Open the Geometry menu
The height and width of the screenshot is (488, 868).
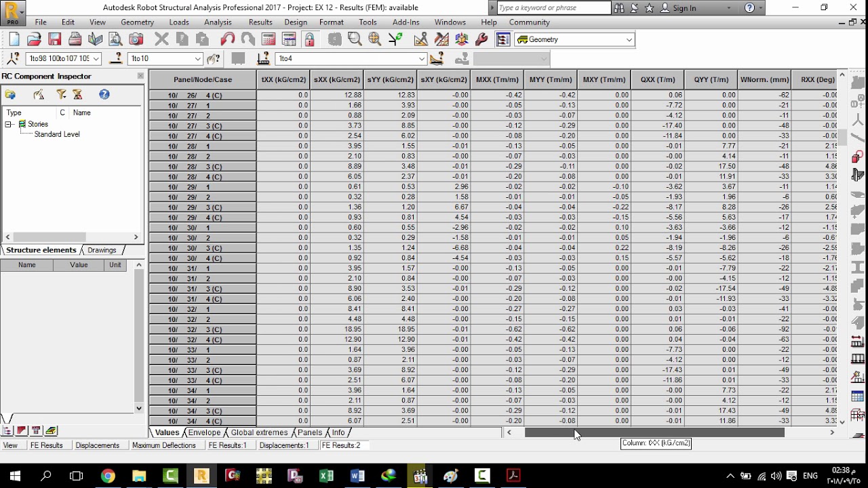click(137, 22)
